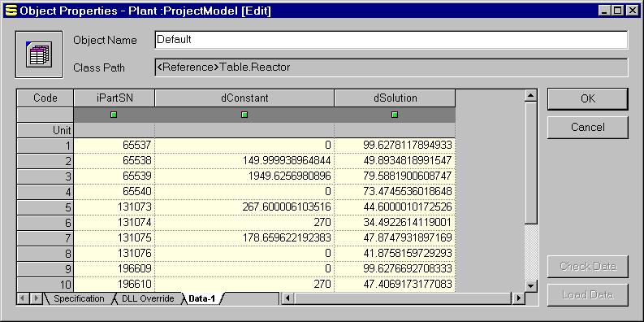This screenshot has height=322, width=644.
Task: Click the Class Path field
Action: click(391, 67)
